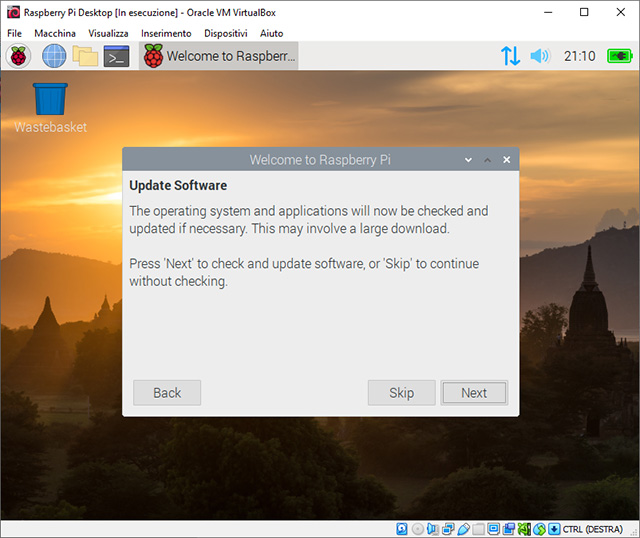Click the clock showing 21:10

[x=579, y=56]
